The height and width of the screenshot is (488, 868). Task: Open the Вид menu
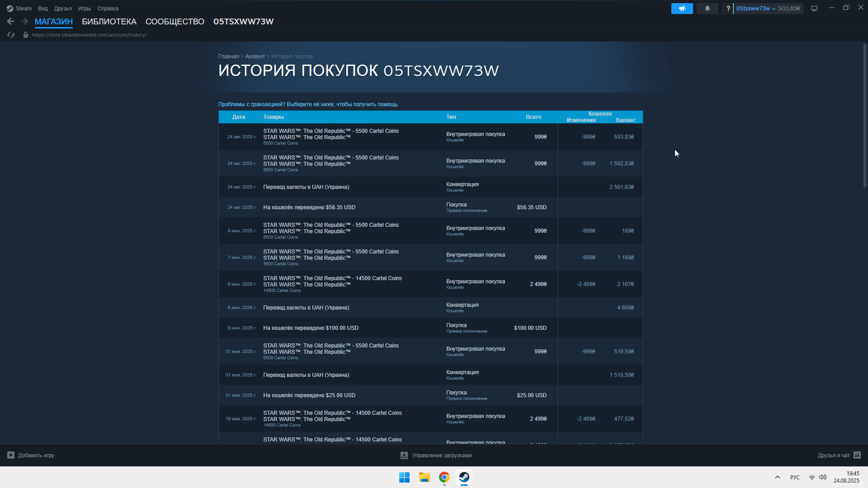click(x=43, y=9)
